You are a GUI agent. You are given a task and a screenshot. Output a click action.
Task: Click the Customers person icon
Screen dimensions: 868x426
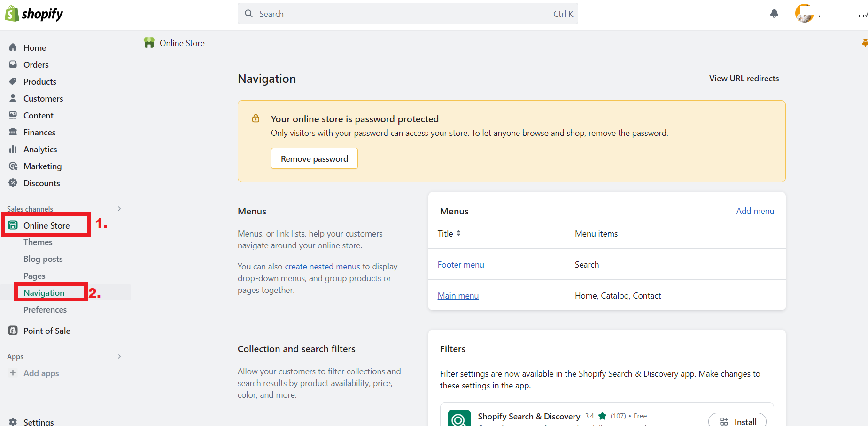(13, 98)
